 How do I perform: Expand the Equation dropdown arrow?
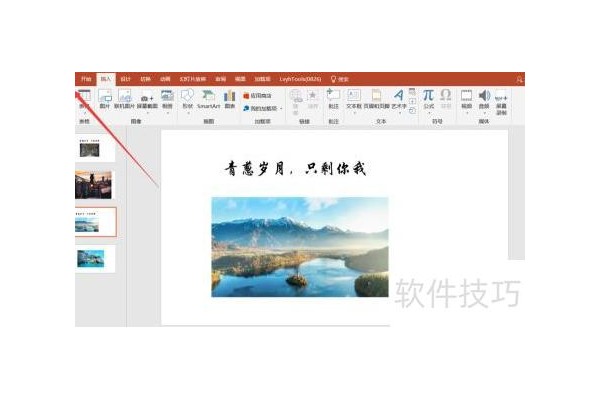429,113
